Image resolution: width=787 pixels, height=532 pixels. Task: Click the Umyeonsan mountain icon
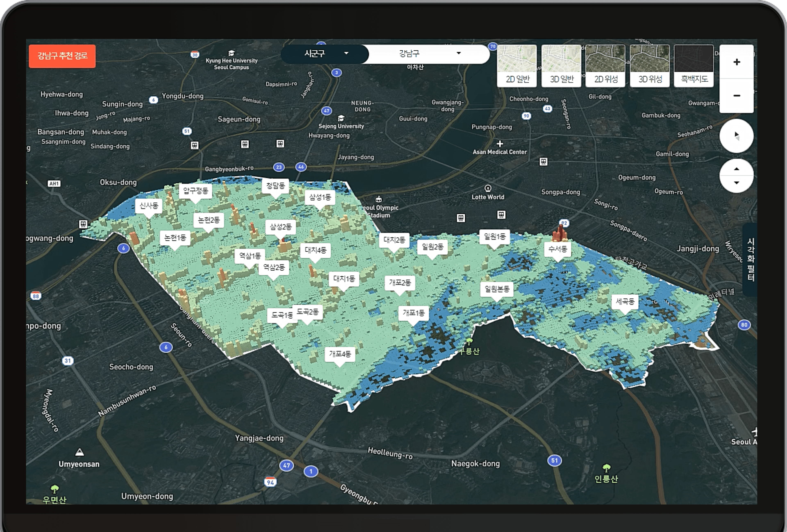pos(79,453)
